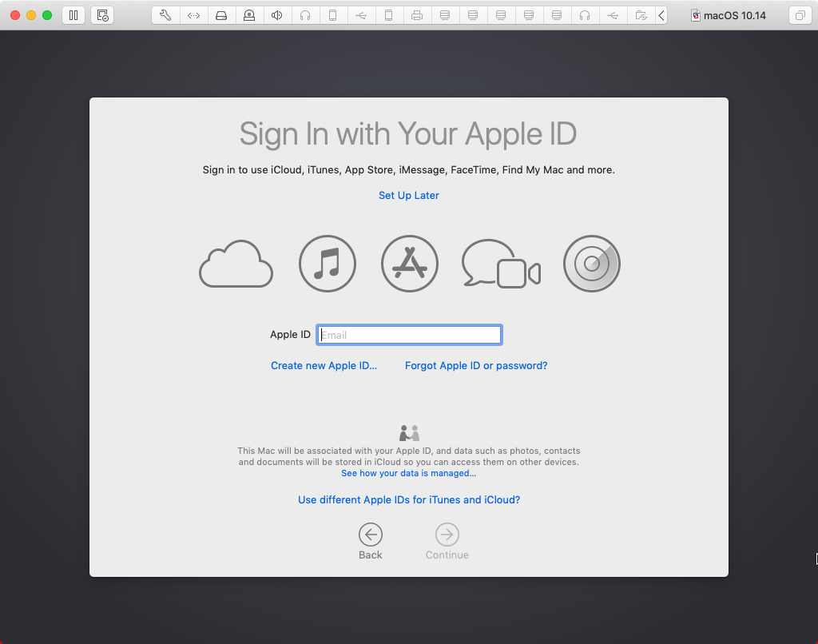
Task: Click the printer toolbar icon
Action: (x=417, y=15)
